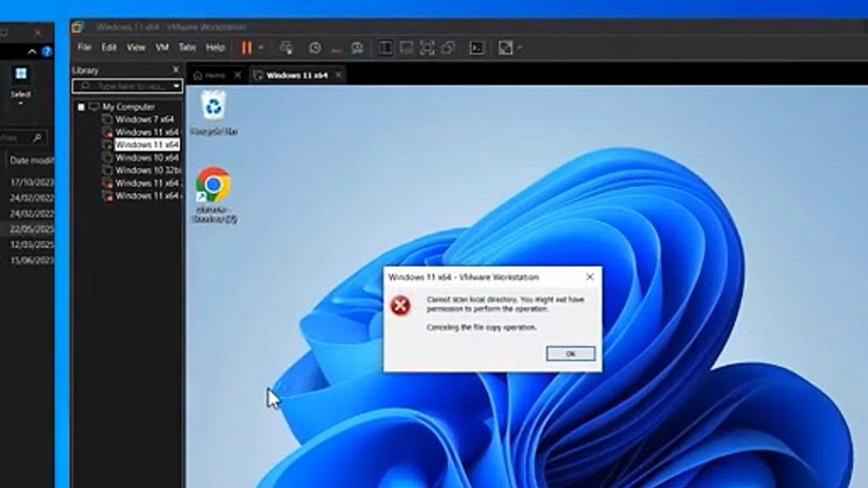Open the power options dropdown beside Pause
Screen dimensions: 868x488
pyautogui.click(x=261, y=47)
